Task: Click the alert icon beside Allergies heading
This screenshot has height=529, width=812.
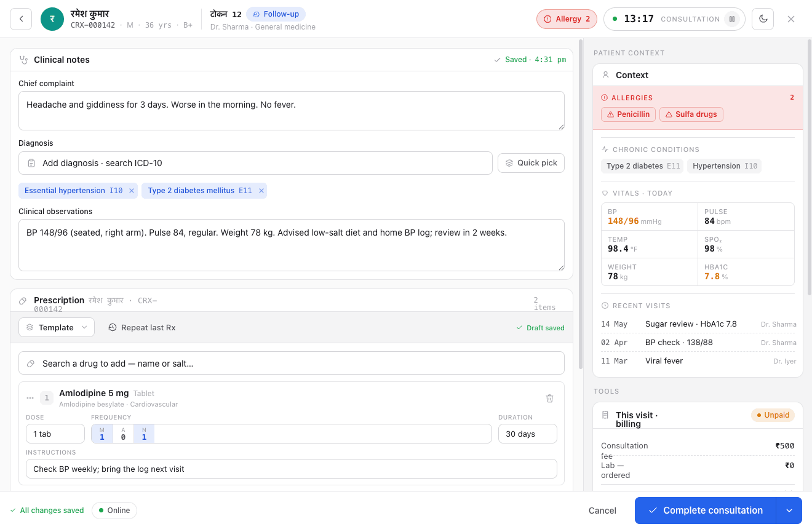Action: click(605, 98)
